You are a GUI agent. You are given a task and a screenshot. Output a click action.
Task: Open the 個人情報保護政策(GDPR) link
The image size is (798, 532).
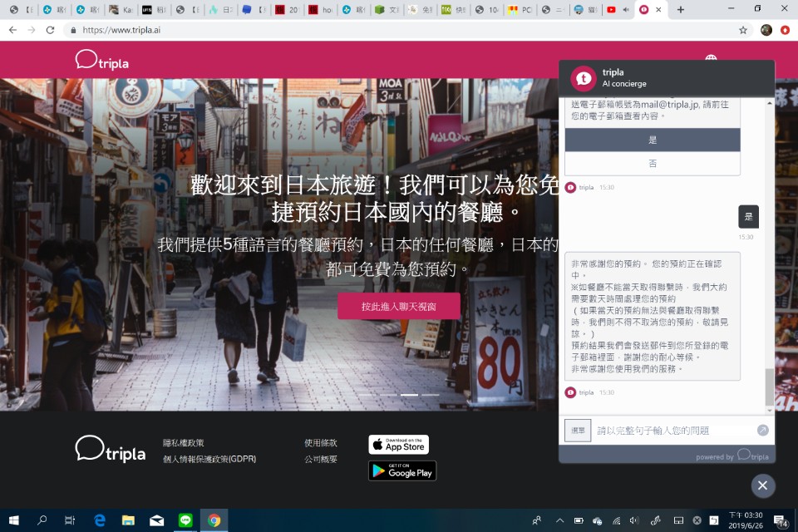(x=209, y=459)
